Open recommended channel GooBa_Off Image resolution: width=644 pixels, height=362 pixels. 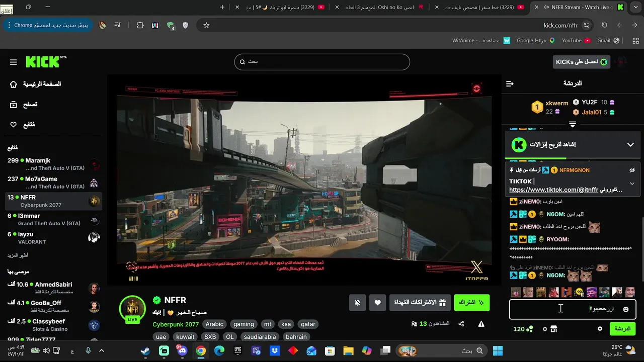[53, 307]
